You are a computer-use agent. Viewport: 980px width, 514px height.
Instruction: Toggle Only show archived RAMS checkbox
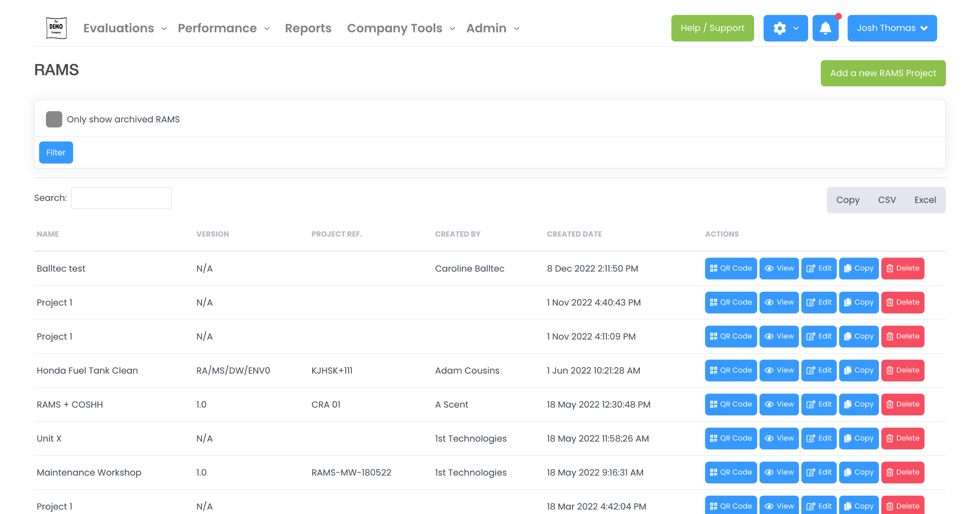pos(54,119)
